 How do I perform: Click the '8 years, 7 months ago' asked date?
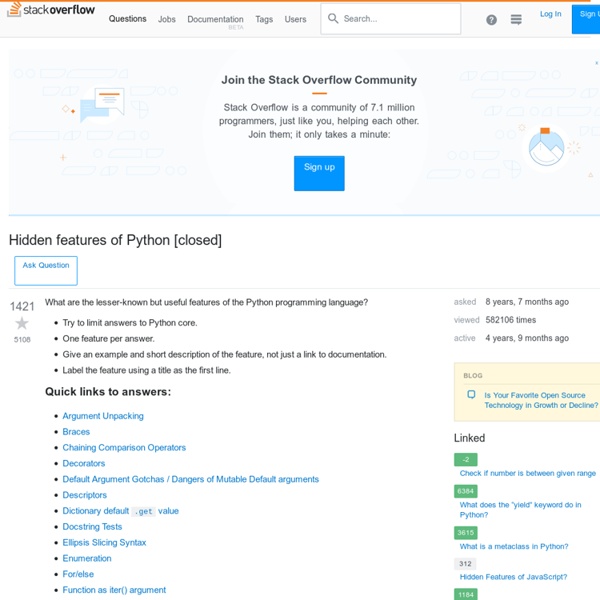pyautogui.click(x=527, y=302)
